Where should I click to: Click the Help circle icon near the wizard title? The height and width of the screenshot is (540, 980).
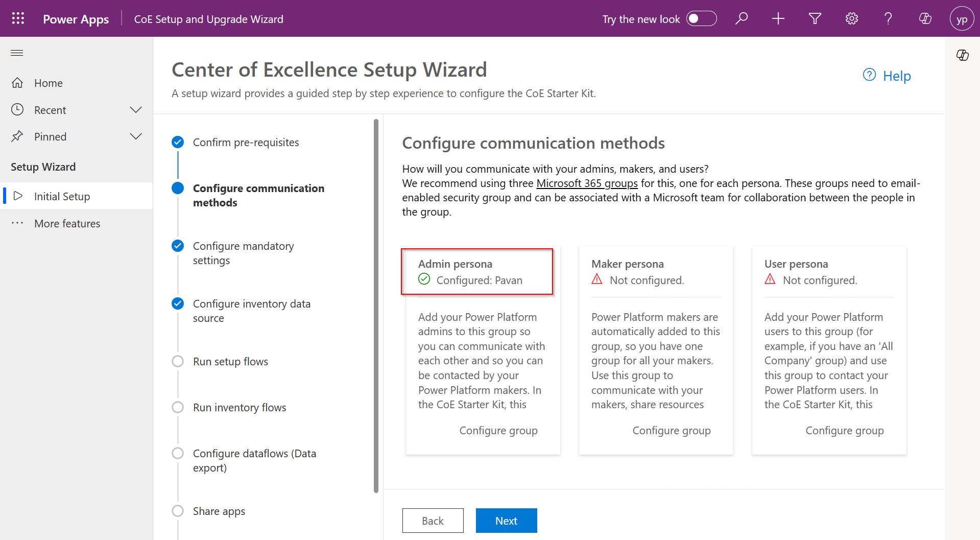coord(869,75)
